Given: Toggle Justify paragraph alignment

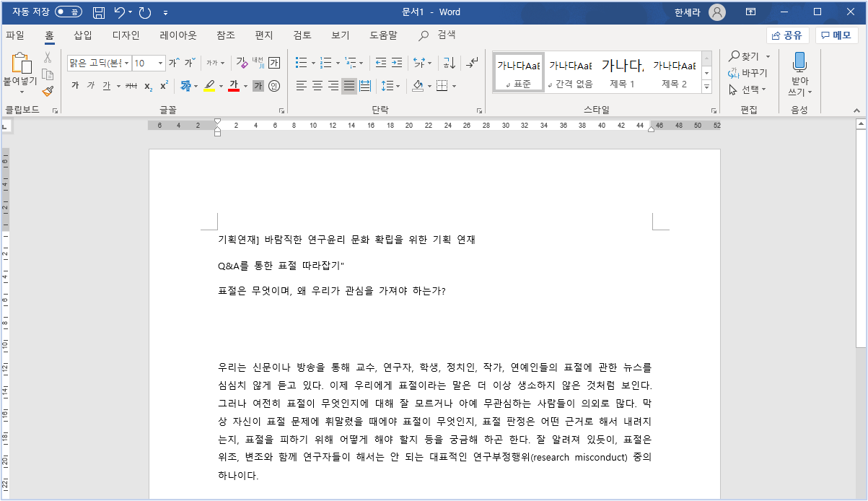Looking at the screenshot, I should click(x=349, y=86).
